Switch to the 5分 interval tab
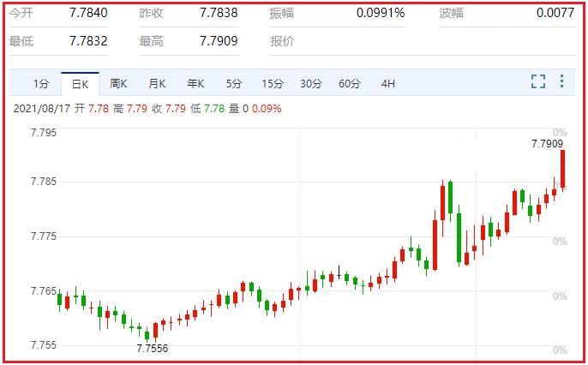The height and width of the screenshot is (365, 588). pyautogui.click(x=234, y=84)
